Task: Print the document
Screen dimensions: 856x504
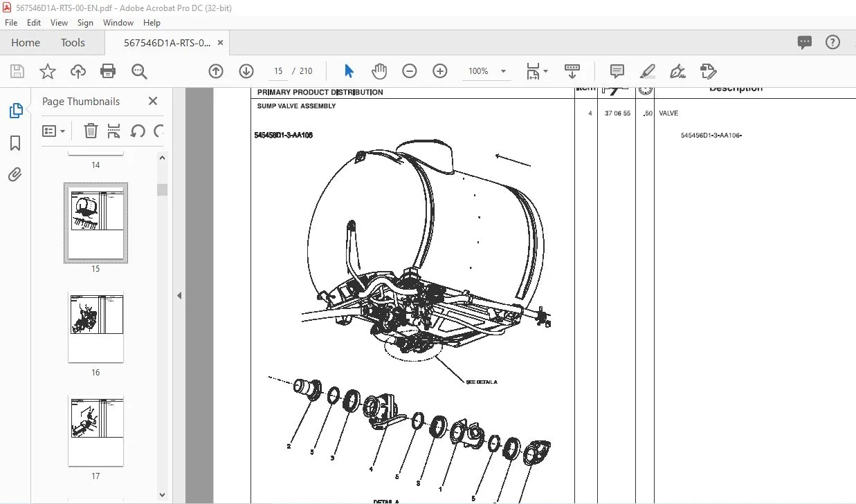Action: point(108,71)
